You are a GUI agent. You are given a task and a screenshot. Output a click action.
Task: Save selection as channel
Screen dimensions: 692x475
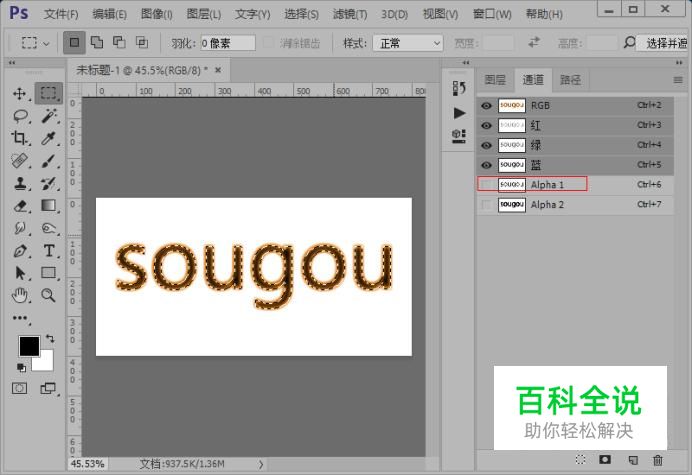pos(605,460)
